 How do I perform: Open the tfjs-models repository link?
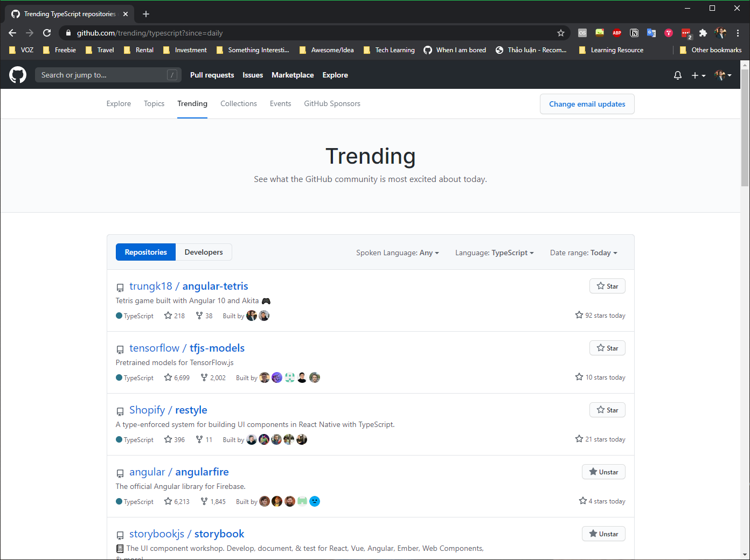[x=187, y=348]
